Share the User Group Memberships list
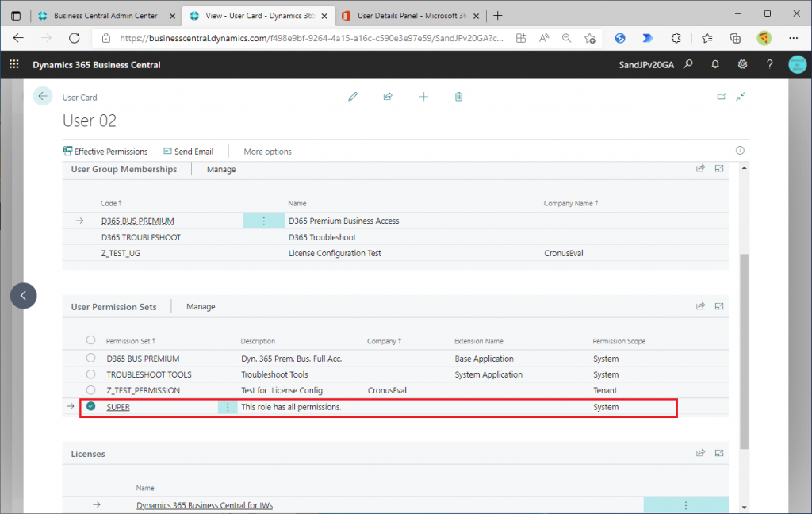The image size is (812, 514). pos(701,168)
